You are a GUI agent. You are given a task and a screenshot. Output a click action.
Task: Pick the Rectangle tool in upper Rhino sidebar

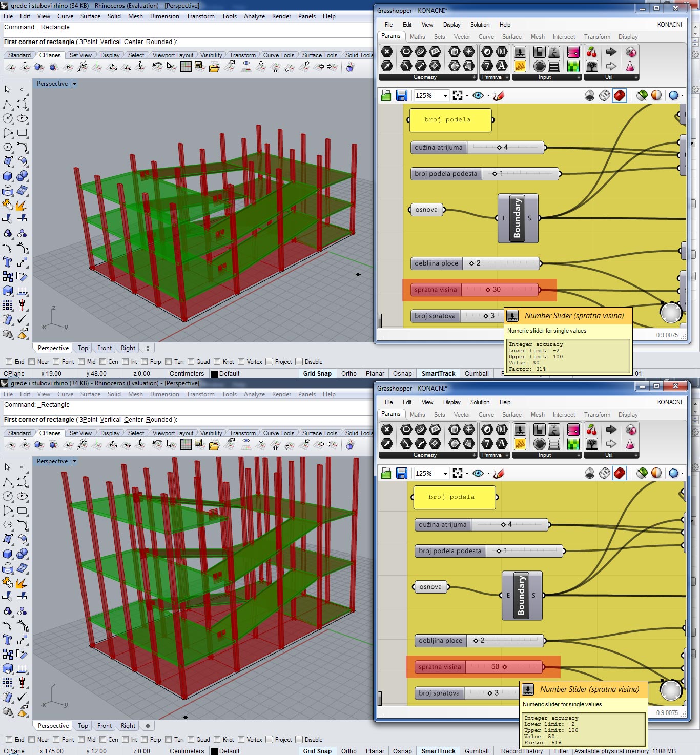(x=22, y=133)
